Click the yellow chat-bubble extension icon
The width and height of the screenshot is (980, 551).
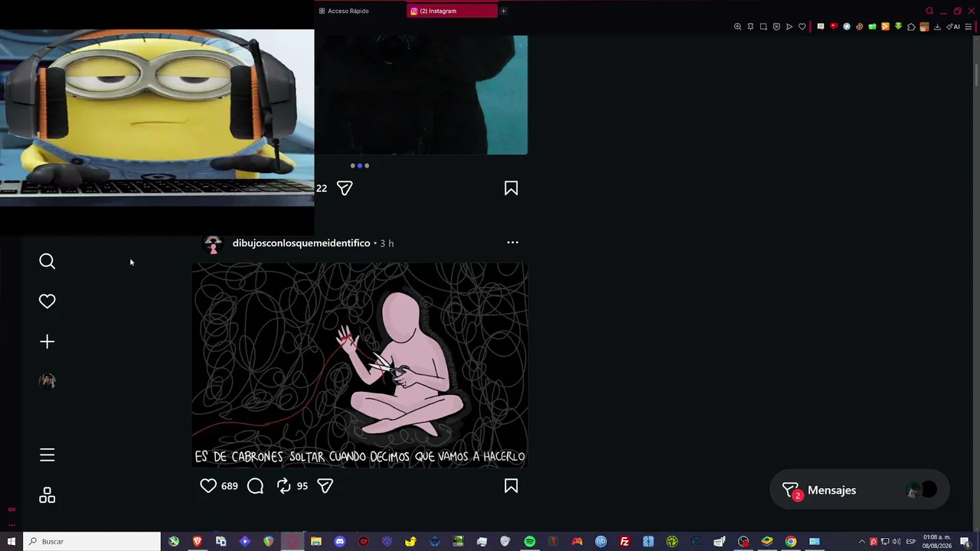tap(821, 27)
